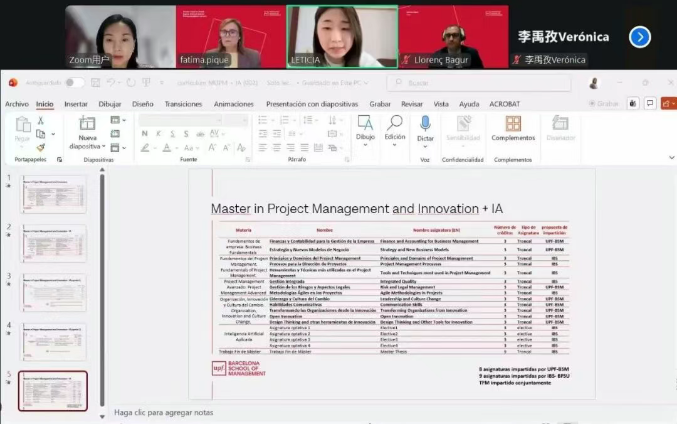Click the Edición search icon
This screenshot has height=431, width=678.
coord(395,123)
